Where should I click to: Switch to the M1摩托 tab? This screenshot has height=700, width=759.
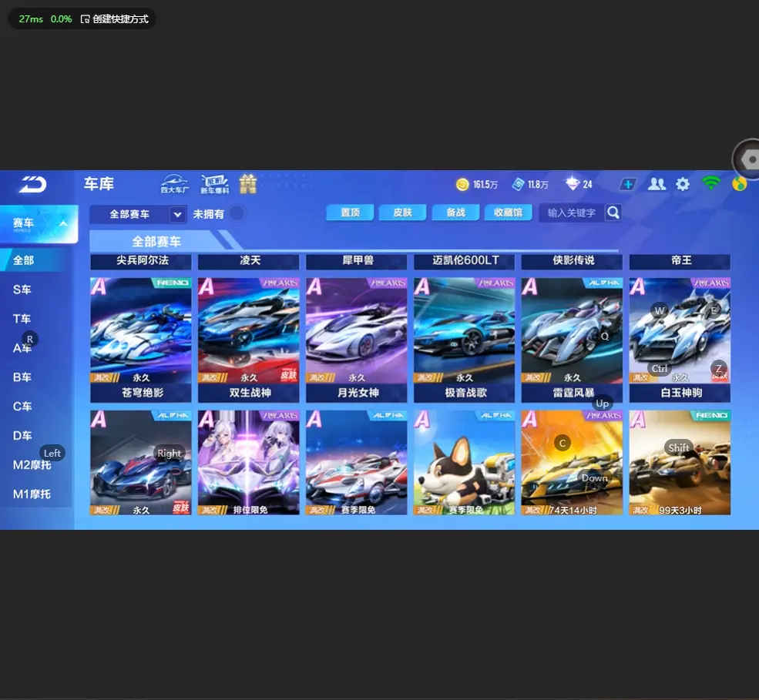pyautogui.click(x=32, y=494)
